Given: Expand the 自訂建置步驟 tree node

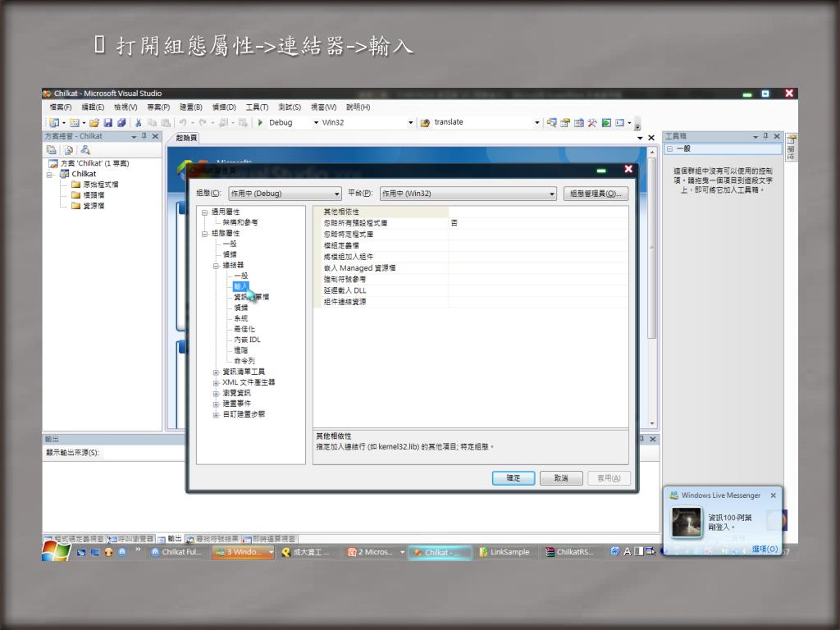Looking at the screenshot, I should pyautogui.click(x=216, y=414).
